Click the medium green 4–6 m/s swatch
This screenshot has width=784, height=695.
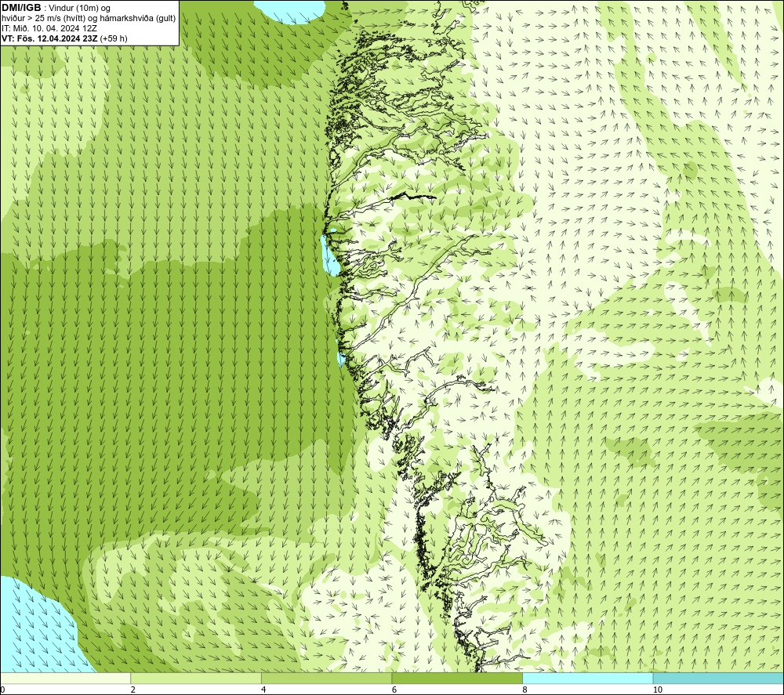point(326,678)
